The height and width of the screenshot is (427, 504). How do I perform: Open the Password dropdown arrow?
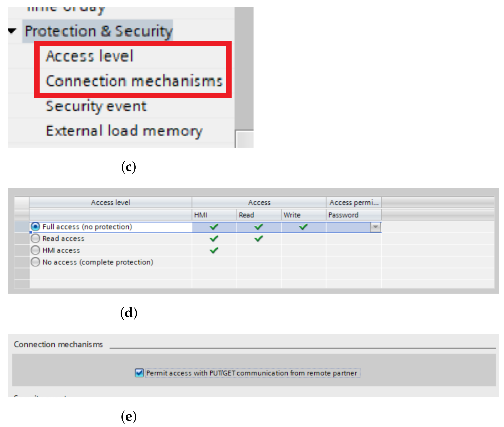[375, 227]
